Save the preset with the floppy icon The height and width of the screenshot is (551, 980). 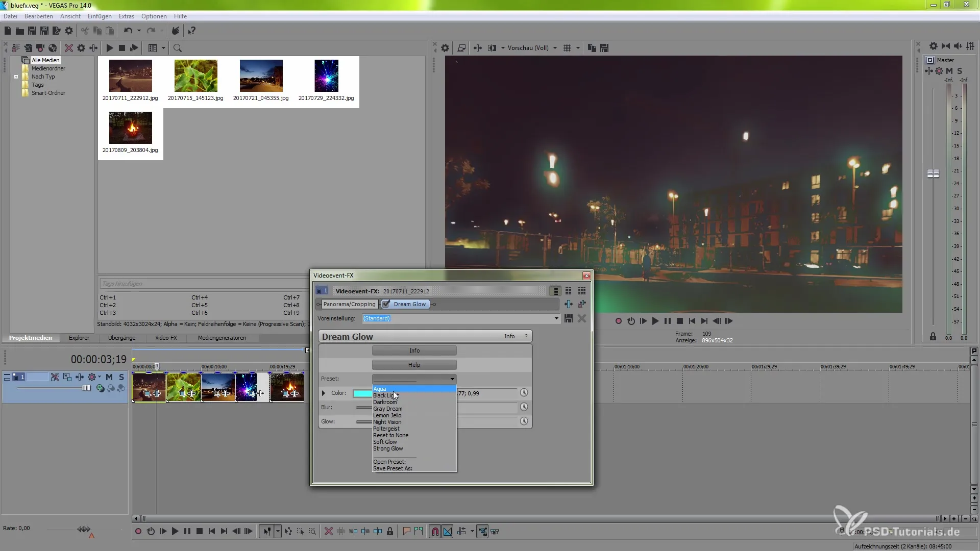tap(568, 318)
